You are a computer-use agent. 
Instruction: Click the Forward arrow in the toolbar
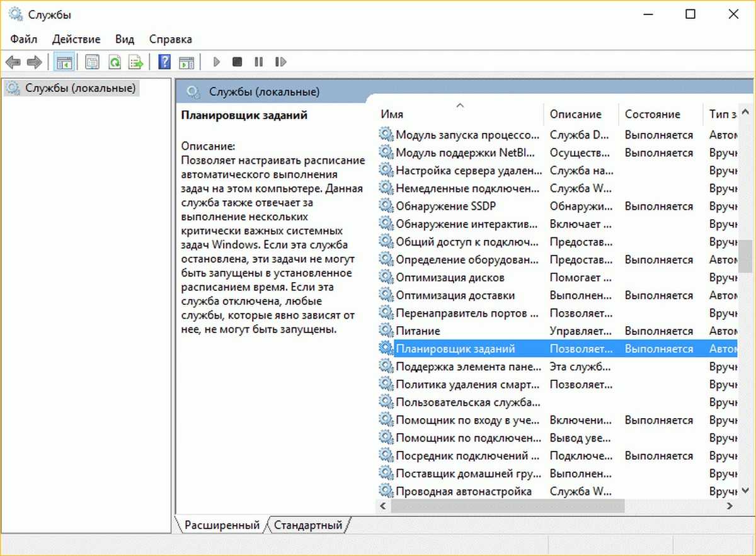point(34,62)
